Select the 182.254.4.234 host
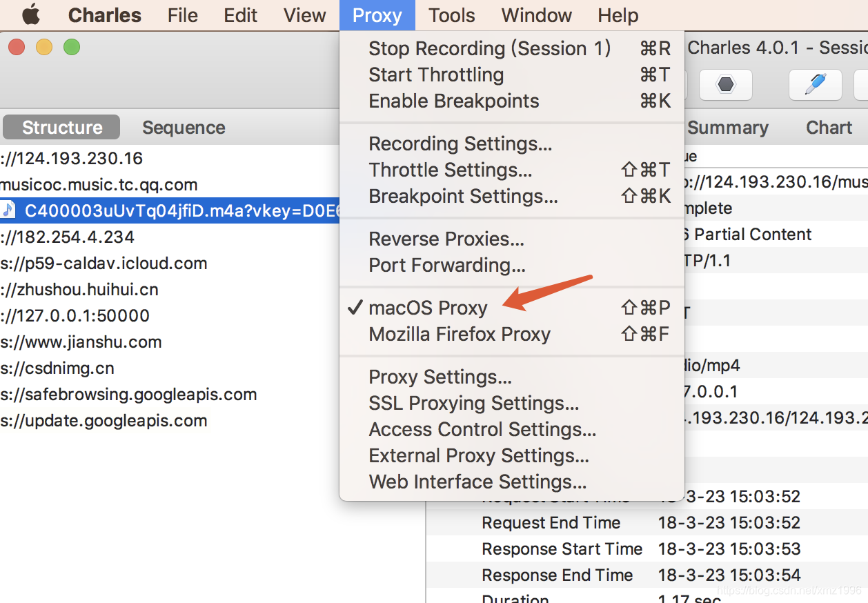Screen dimensions: 868x603 [x=68, y=237]
